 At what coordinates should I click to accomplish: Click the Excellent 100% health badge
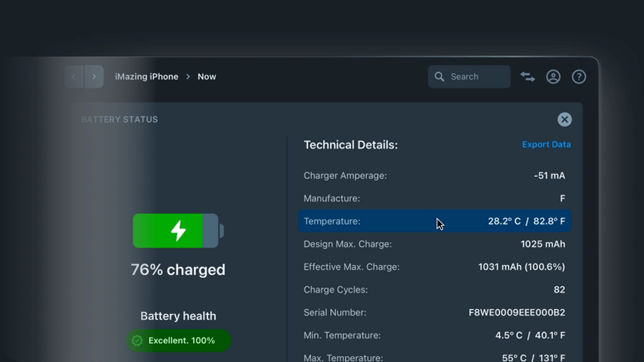tap(179, 340)
